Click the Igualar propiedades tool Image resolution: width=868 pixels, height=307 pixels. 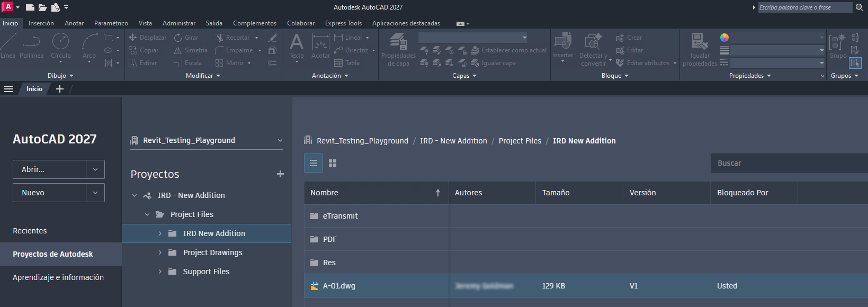tap(700, 50)
